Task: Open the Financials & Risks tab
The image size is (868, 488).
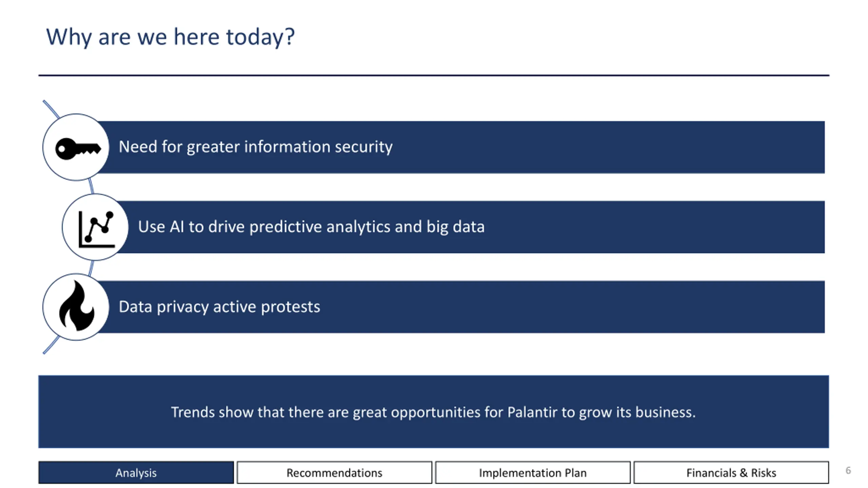Action: tap(731, 472)
